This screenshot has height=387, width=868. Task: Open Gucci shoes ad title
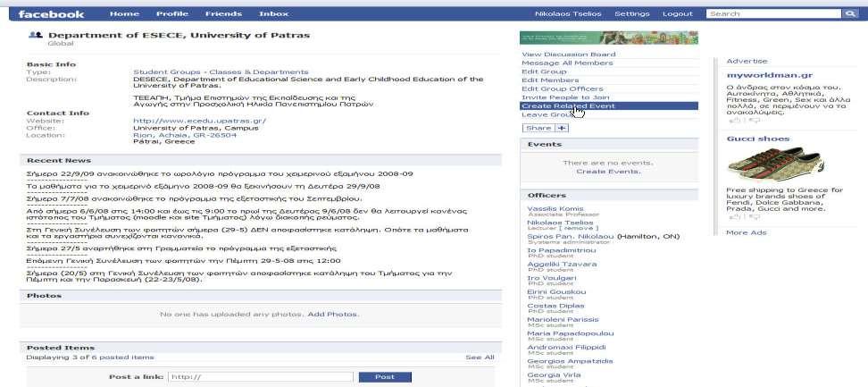[x=758, y=139]
